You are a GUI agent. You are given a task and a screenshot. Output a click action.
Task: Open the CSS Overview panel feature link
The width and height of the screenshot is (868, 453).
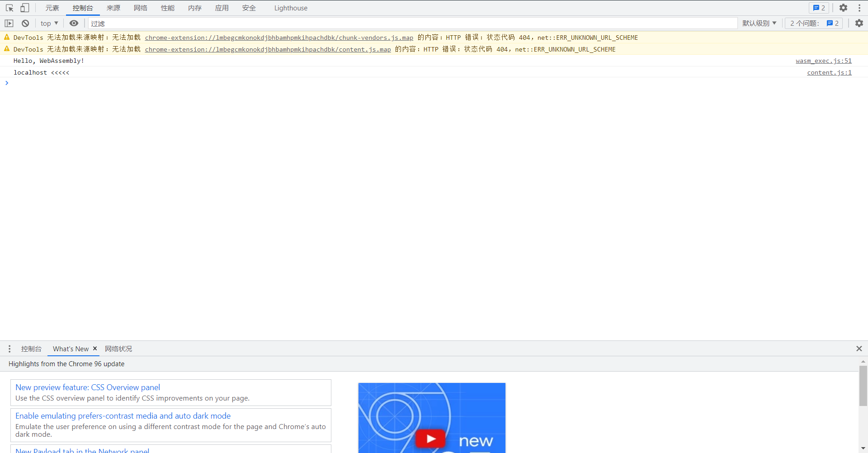[x=88, y=387]
